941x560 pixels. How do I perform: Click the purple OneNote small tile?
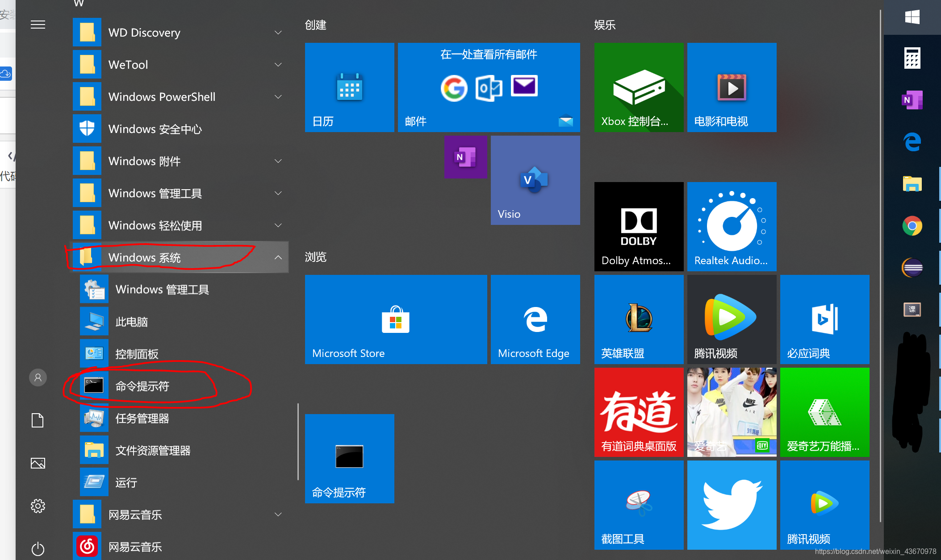(x=465, y=157)
